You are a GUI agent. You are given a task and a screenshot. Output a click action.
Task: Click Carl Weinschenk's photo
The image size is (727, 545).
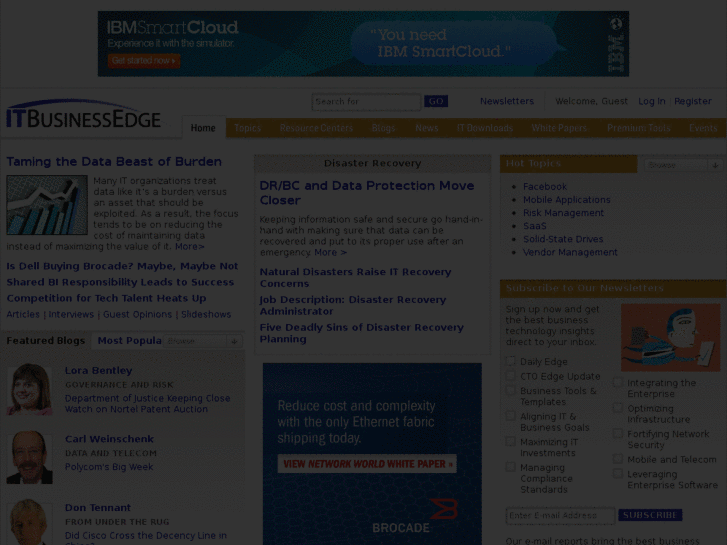tap(29, 457)
